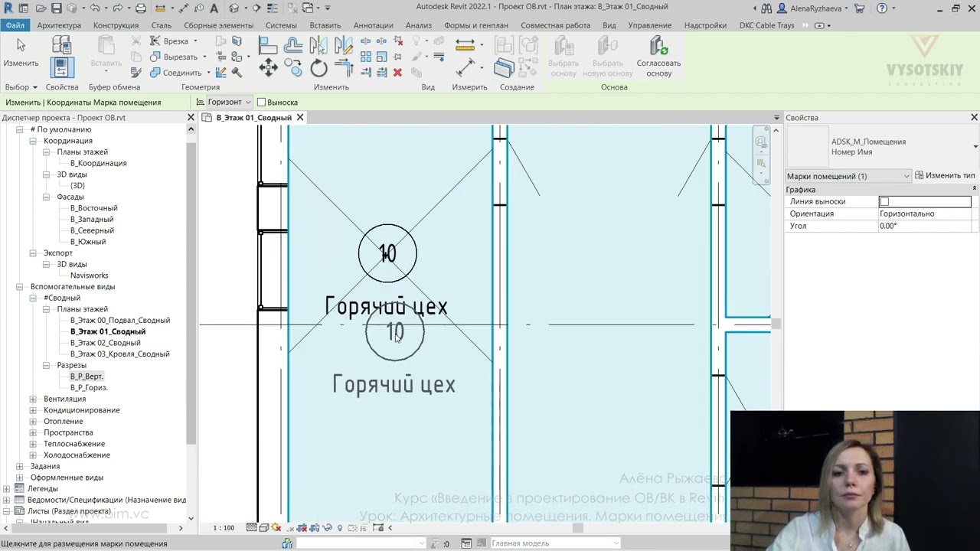Screen dimensions: 980x551
Task: Select the Mirror Pick Axis tool
Action: point(318,45)
